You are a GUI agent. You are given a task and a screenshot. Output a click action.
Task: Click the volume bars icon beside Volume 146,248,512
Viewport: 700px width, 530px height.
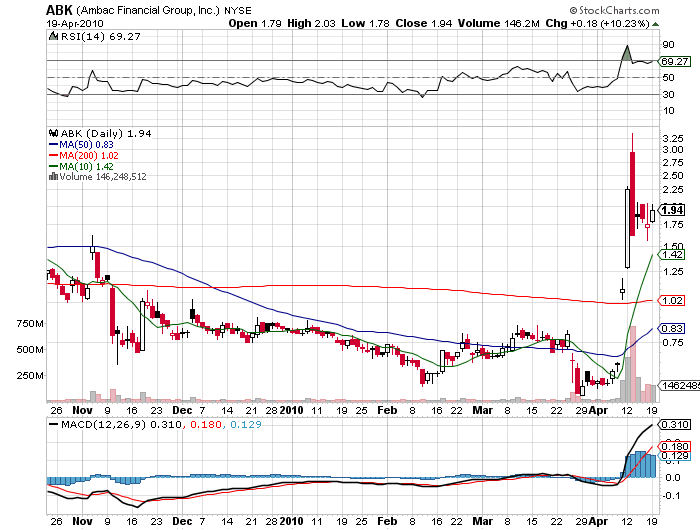coord(53,176)
